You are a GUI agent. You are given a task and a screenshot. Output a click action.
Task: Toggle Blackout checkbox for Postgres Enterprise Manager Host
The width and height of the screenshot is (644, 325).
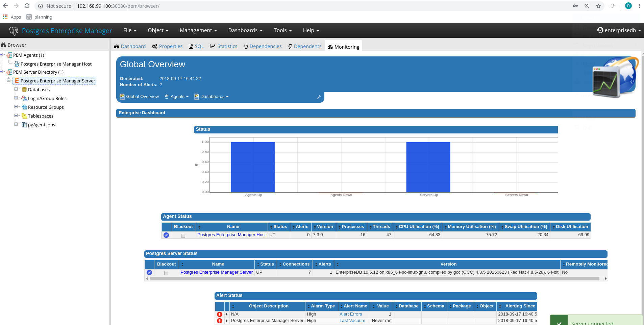183,236
